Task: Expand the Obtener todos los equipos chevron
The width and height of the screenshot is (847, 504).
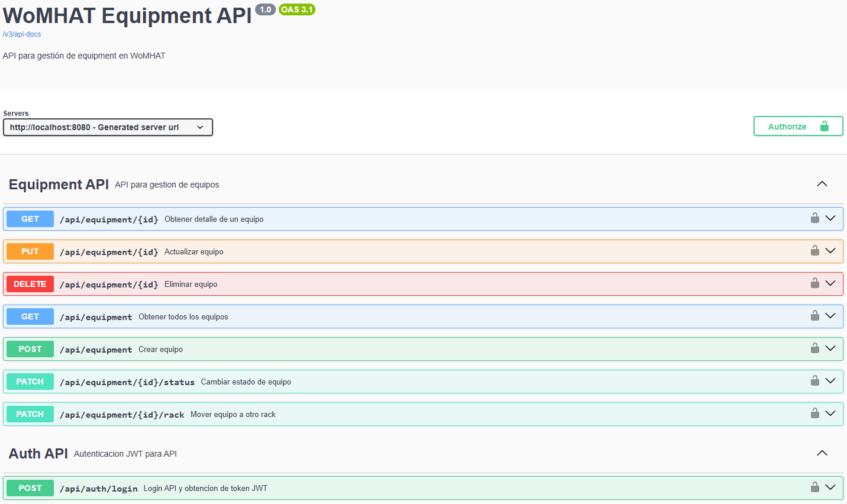Action: tap(830, 316)
